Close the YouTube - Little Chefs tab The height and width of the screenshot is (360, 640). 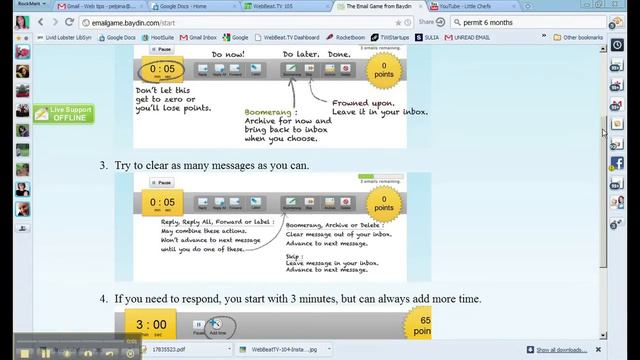pyautogui.click(x=513, y=7)
